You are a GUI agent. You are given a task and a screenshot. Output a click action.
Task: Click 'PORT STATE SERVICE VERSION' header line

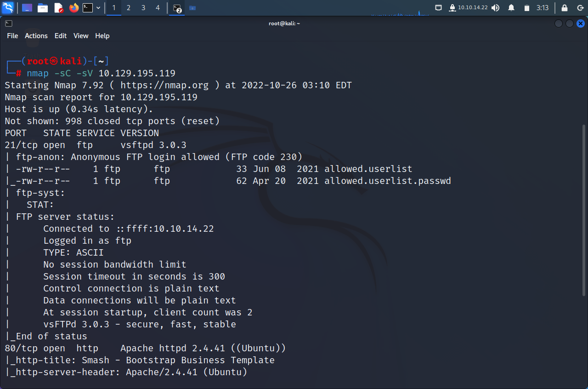click(x=82, y=133)
